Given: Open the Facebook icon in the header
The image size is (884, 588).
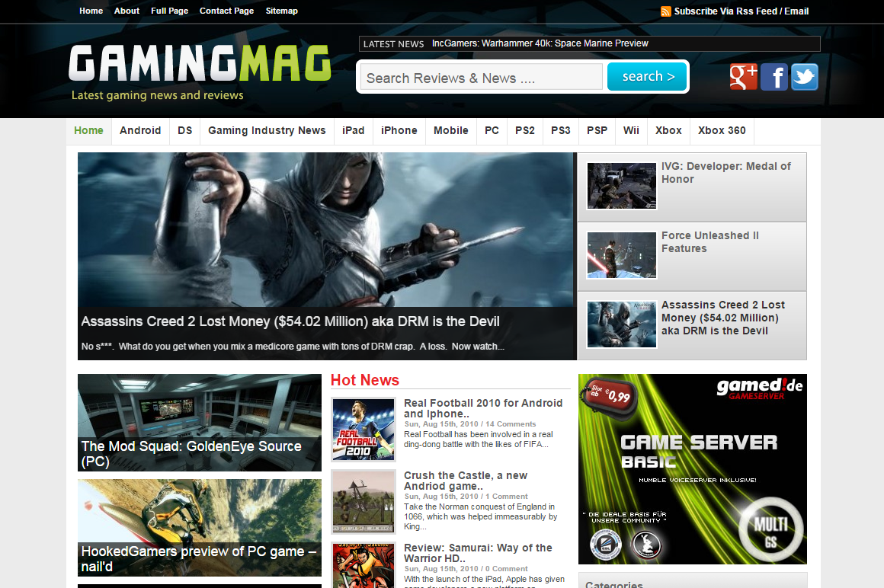Looking at the screenshot, I should click(x=773, y=76).
